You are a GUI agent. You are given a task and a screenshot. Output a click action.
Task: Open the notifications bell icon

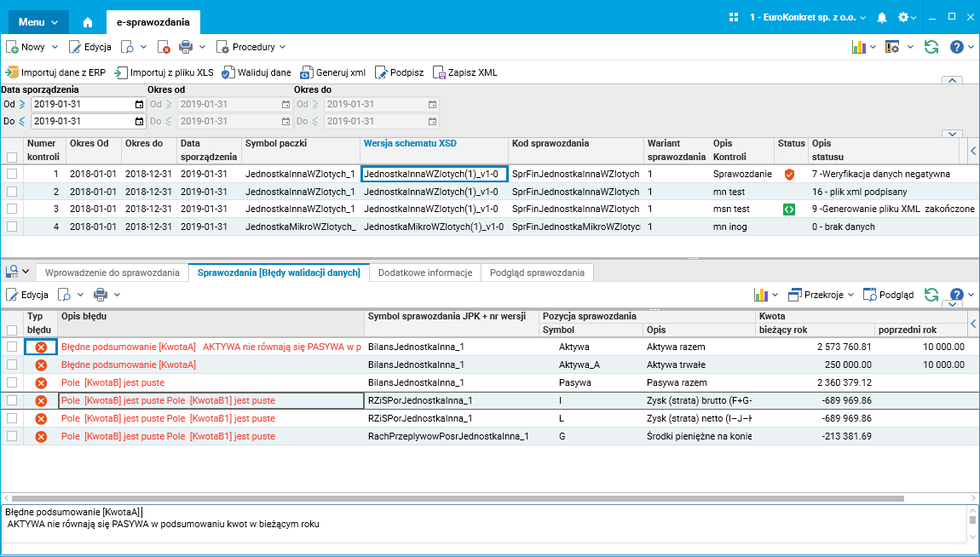pyautogui.click(x=882, y=18)
